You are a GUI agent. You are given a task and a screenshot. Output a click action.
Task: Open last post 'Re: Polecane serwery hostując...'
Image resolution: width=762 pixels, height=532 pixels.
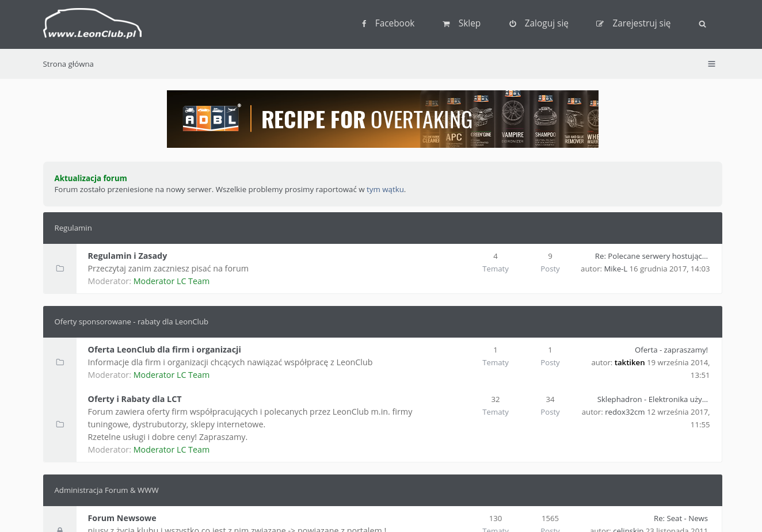point(651,256)
